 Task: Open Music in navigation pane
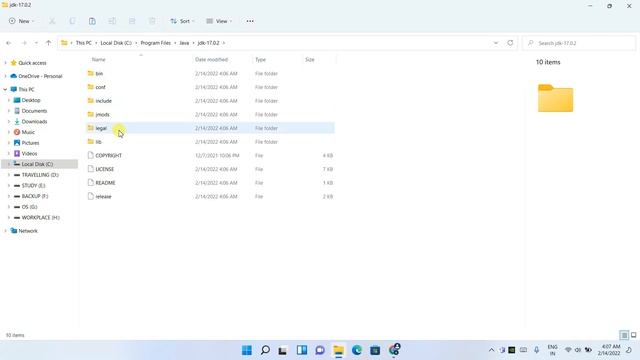(x=28, y=132)
